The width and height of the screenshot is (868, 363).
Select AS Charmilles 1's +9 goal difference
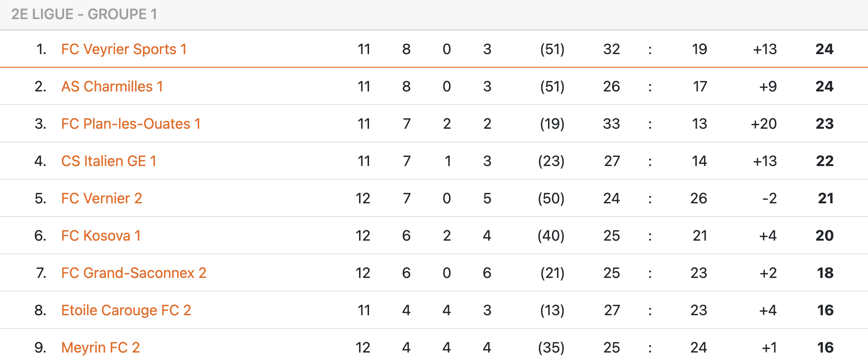click(x=768, y=86)
